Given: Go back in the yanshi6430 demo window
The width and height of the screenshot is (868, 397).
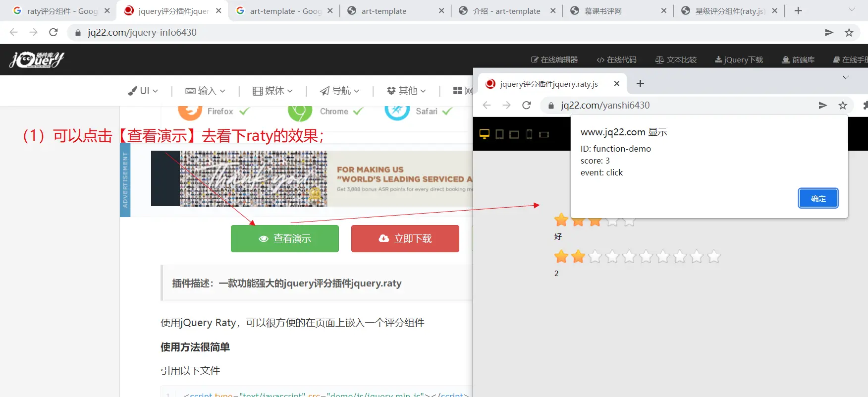Looking at the screenshot, I should click(x=487, y=105).
